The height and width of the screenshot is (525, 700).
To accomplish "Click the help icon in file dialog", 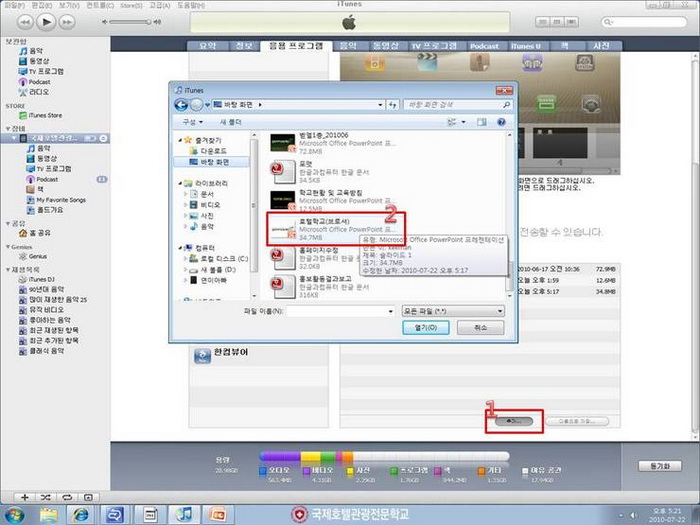I will pos(501,121).
